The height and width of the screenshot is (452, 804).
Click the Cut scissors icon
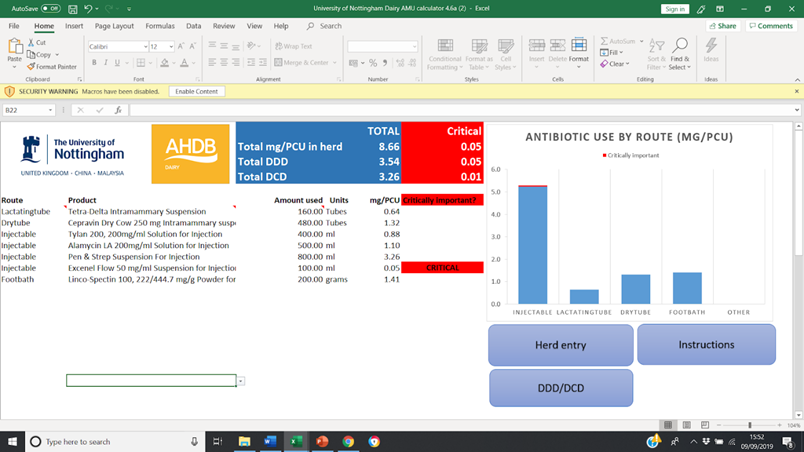tap(31, 43)
